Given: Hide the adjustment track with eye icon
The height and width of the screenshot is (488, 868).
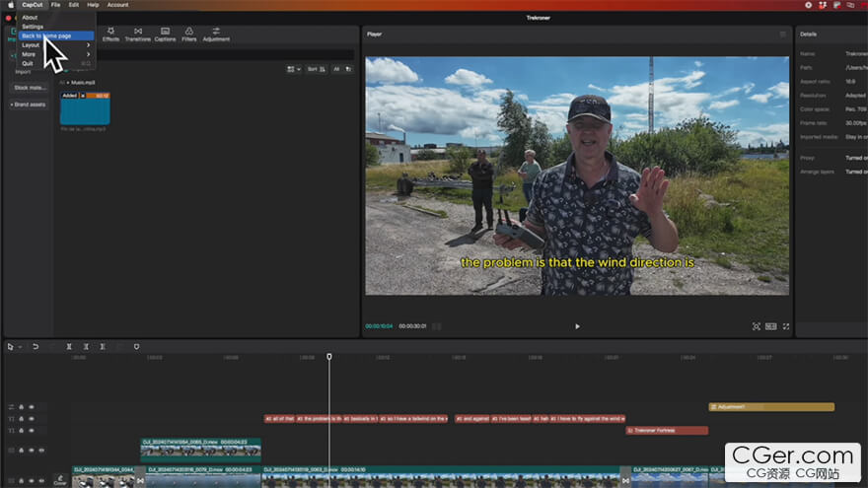Looking at the screenshot, I should click(31, 407).
